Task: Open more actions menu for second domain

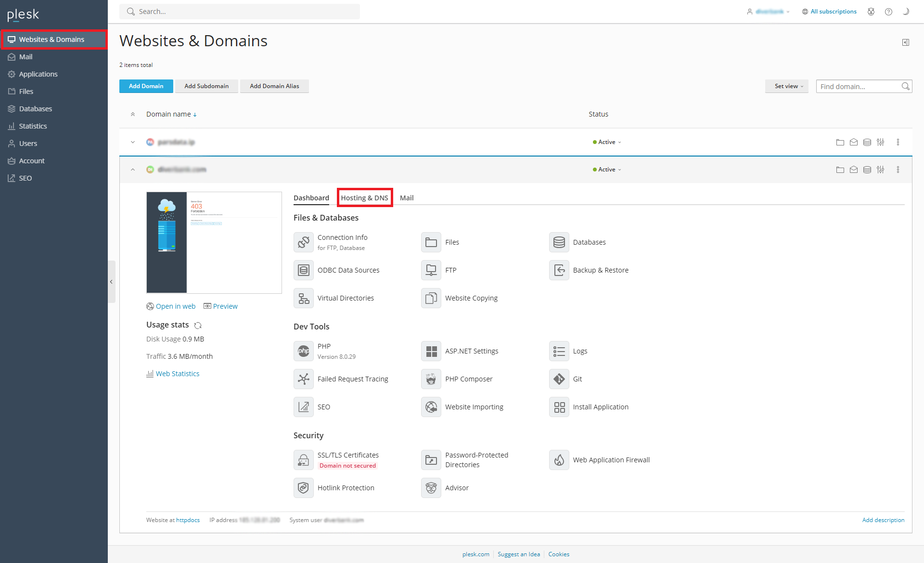Action: 898,170
